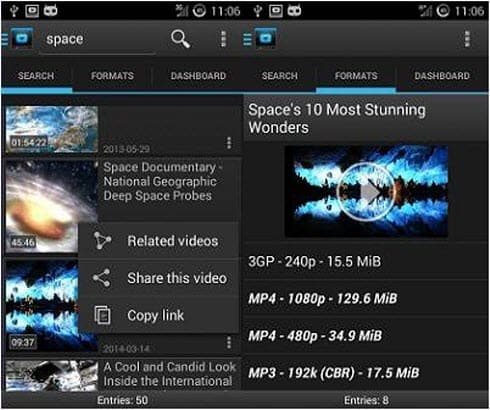Screen dimensions: 490x410
Task: Open thumbnail of International station video
Action: click(x=52, y=375)
